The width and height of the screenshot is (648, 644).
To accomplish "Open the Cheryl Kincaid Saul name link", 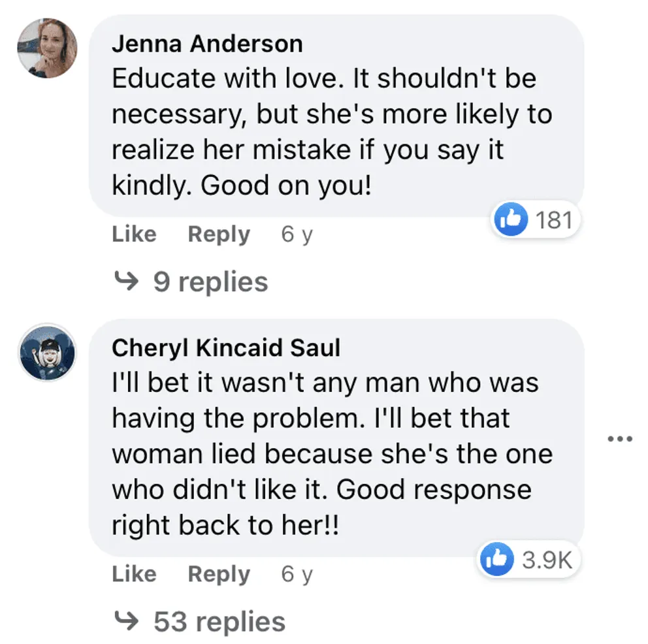I will 226,348.
